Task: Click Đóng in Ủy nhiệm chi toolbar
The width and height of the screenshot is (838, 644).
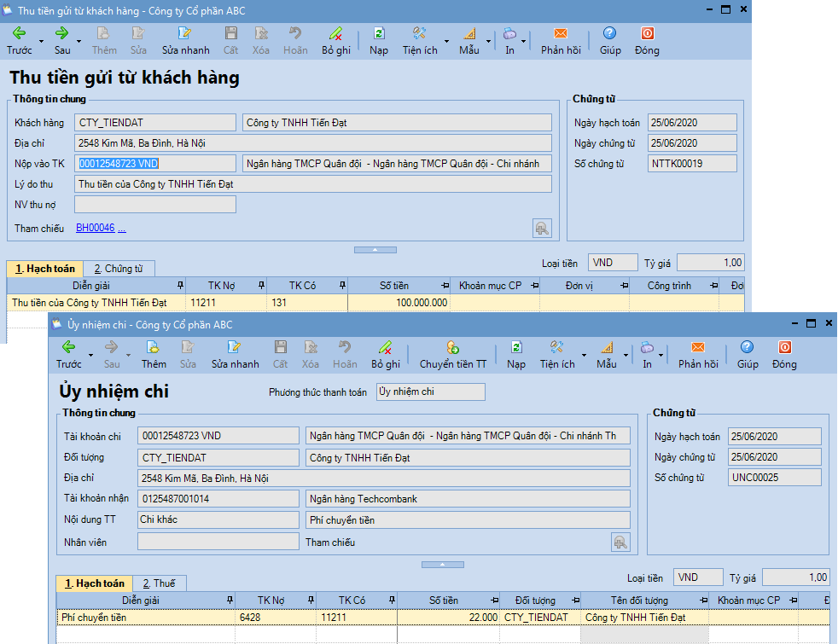Action: point(784,355)
